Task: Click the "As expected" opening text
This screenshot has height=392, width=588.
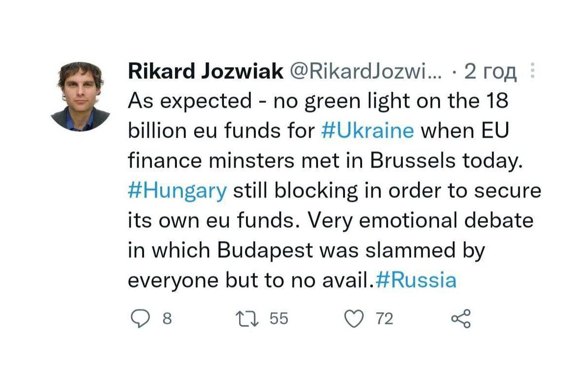Action: tap(189, 101)
